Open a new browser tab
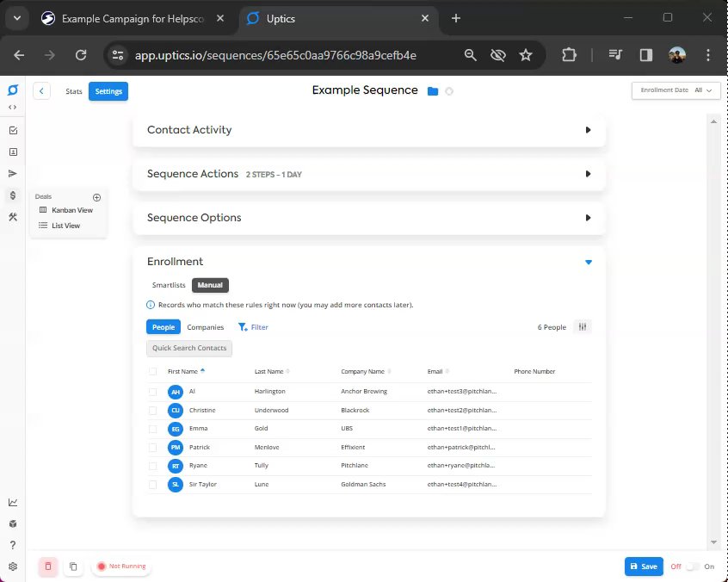The image size is (728, 582). [x=456, y=18]
